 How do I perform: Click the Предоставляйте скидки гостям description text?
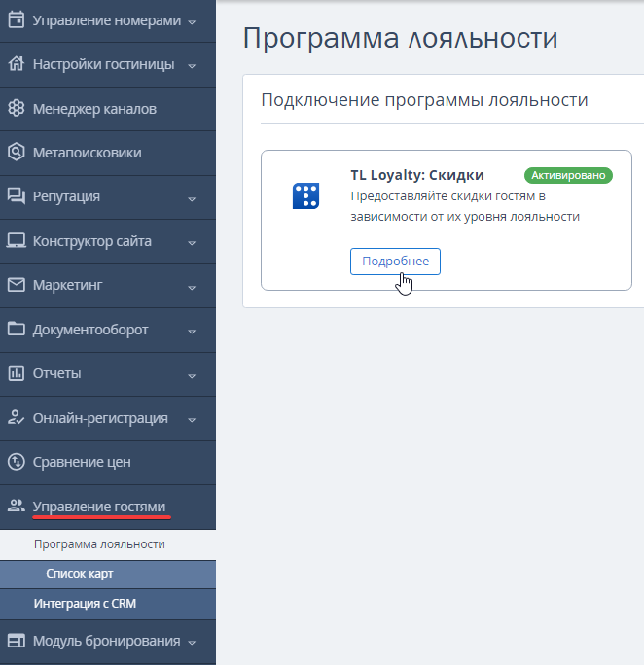[x=465, y=206]
